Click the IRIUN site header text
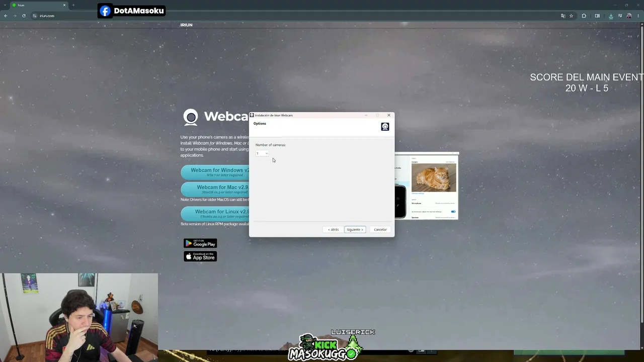This screenshot has height=362, width=644. [x=186, y=25]
